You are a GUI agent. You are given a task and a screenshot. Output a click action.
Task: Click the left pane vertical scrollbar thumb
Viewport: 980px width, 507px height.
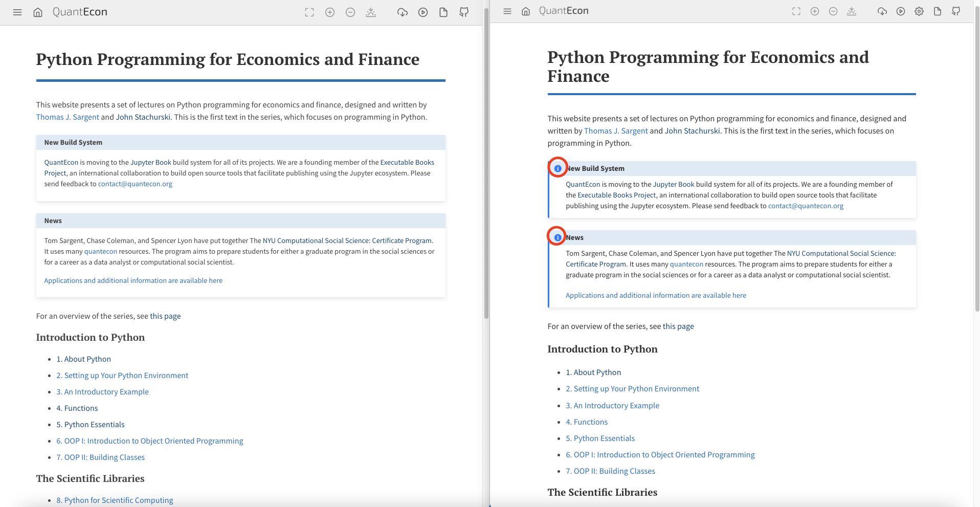(486, 164)
